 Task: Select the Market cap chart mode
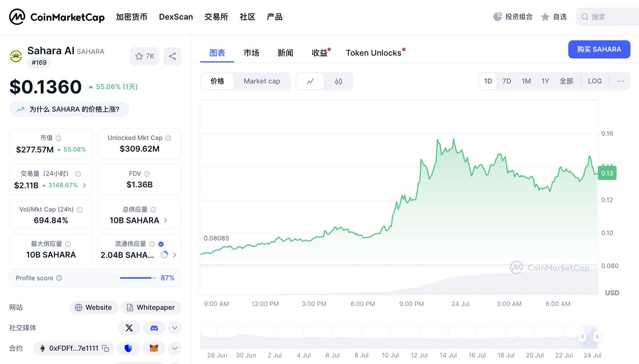pyautogui.click(x=262, y=81)
